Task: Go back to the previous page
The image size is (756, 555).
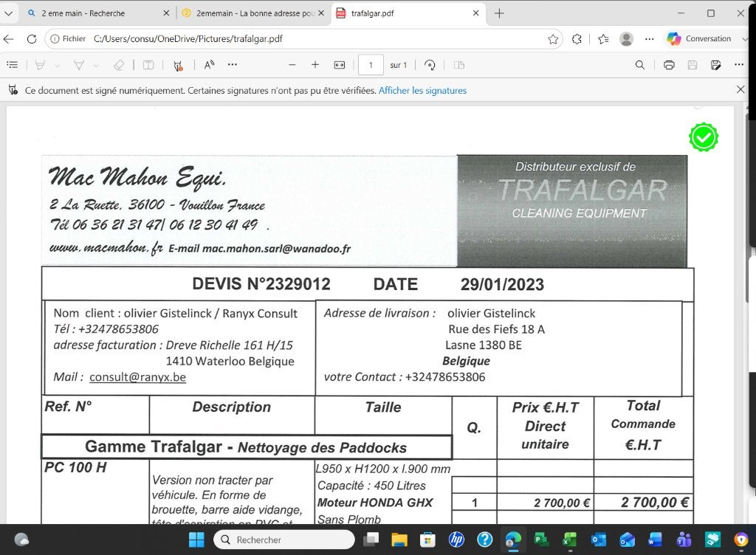Action: tap(9, 39)
